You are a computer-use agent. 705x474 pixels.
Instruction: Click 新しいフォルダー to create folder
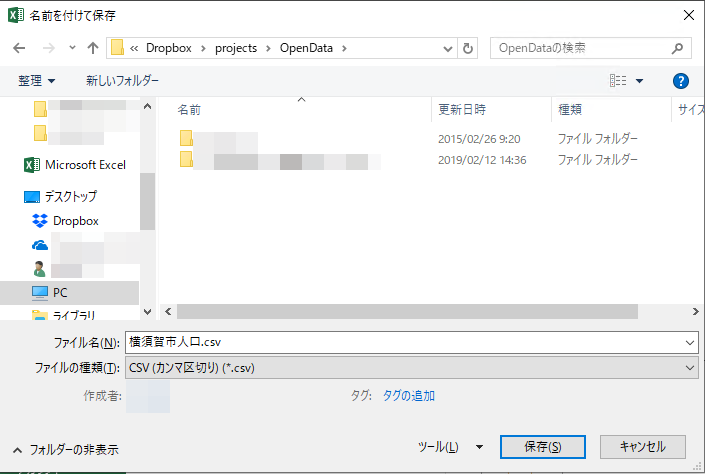click(x=122, y=80)
